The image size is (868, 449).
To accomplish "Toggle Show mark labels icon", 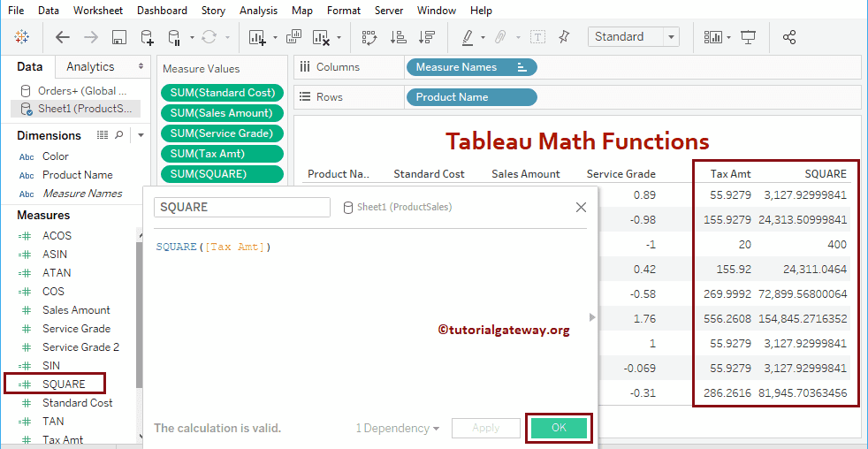I will point(538,37).
